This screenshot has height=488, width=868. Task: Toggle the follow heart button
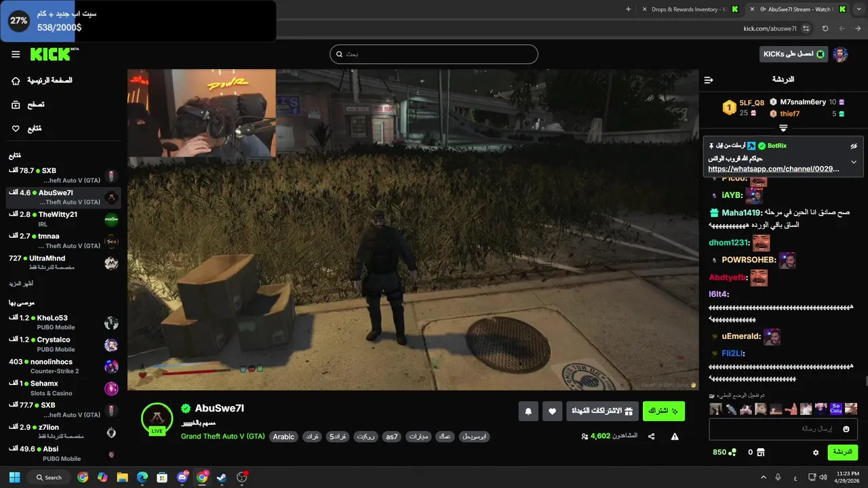coord(552,411)
